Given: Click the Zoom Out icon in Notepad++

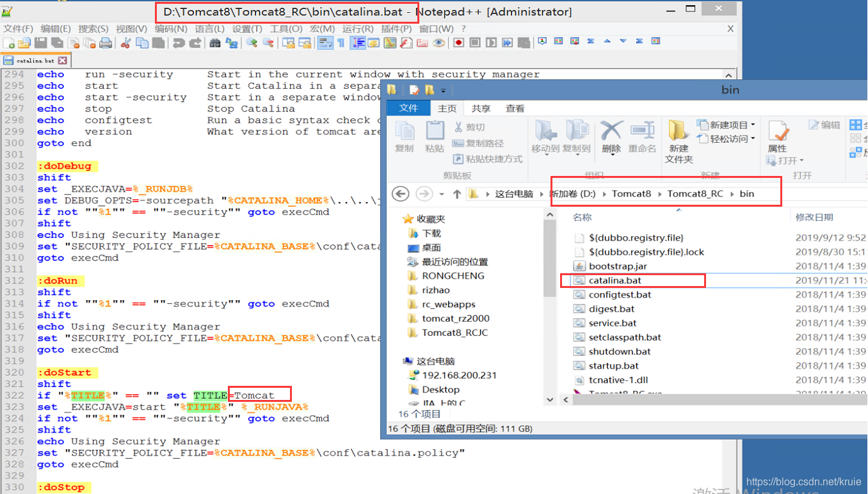Looking at the screenshot, I should coord(268,43).
